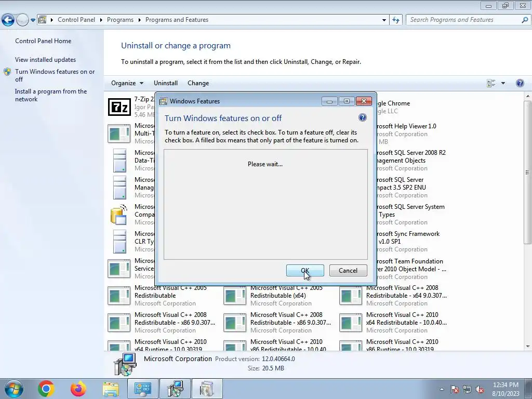Click the Back navigation button
The width and height of the screenshot is (532, 399).
point(8,20)
